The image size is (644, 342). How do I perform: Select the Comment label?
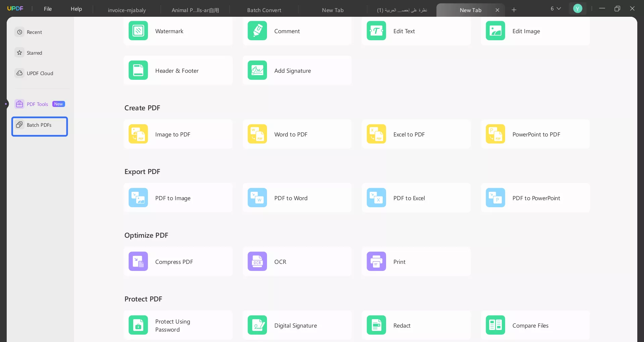click(x=287, y=31)
